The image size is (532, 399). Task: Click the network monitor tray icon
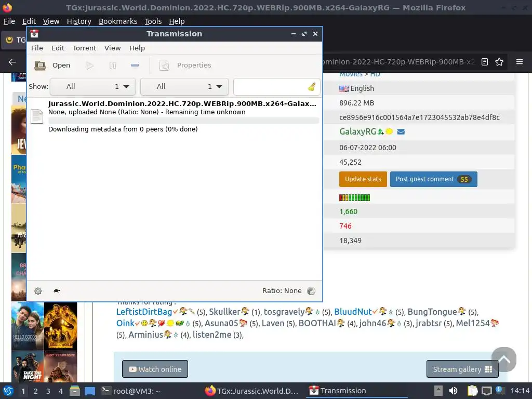pyautogui.click(x=486, y=391)
